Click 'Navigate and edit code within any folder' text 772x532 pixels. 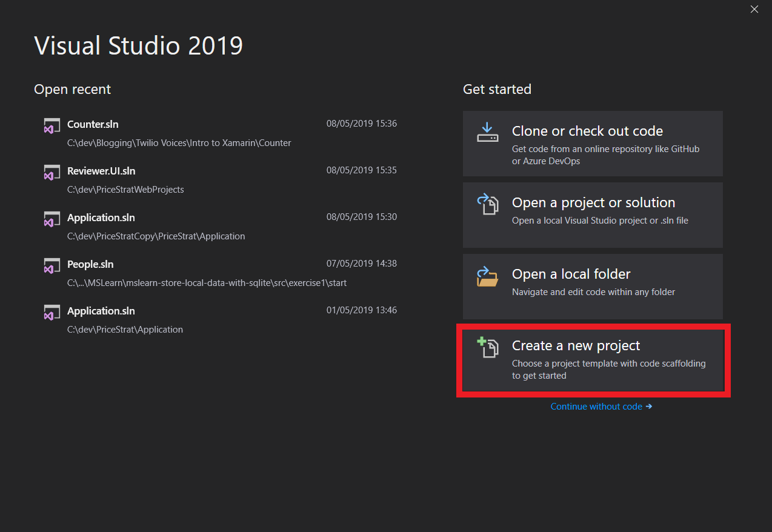pyautogui.click(x=594, y=292)
